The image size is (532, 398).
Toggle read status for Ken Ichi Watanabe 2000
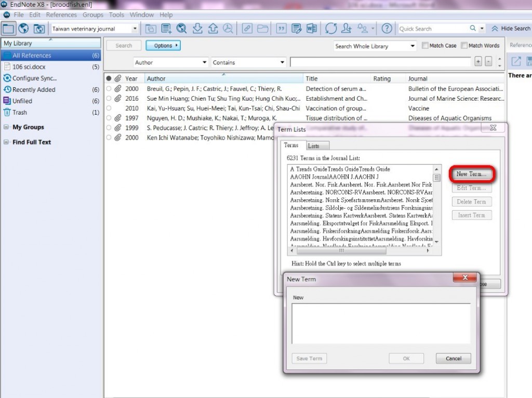(x=109, y=138)
